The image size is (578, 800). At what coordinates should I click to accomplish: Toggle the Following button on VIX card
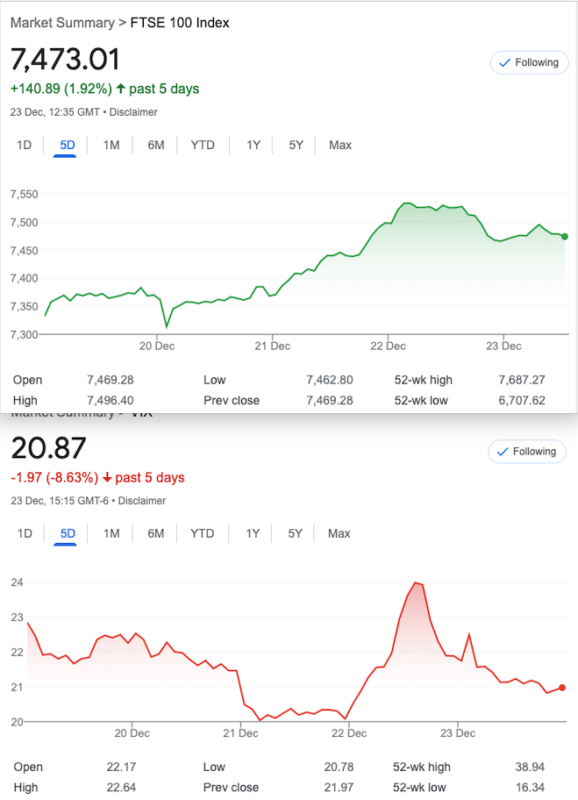(527, 452)
